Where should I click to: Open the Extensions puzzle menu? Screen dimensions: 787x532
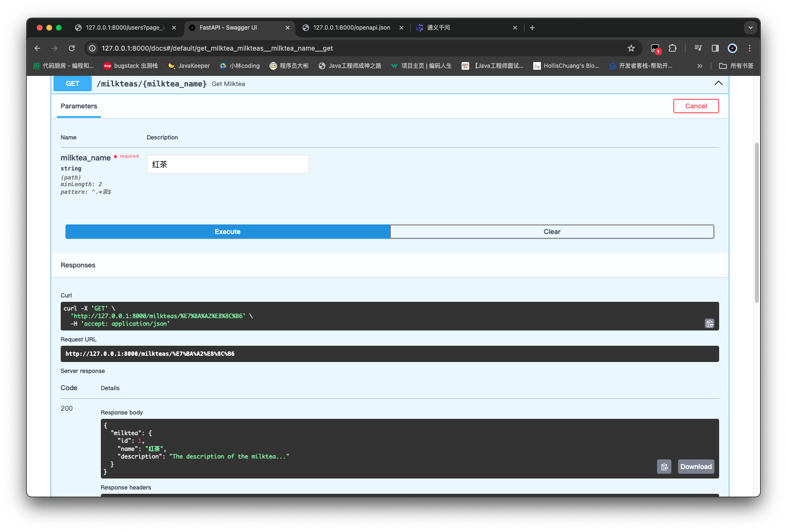click(x=673, y=48)
